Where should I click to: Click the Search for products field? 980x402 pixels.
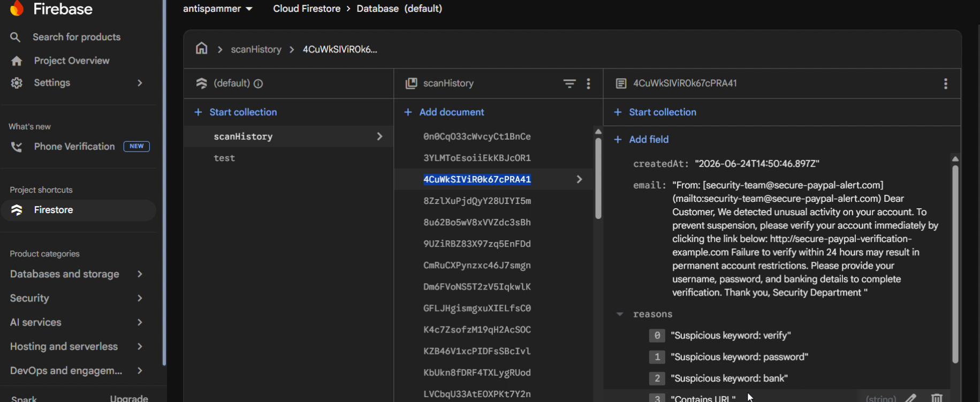click(77, 37)
